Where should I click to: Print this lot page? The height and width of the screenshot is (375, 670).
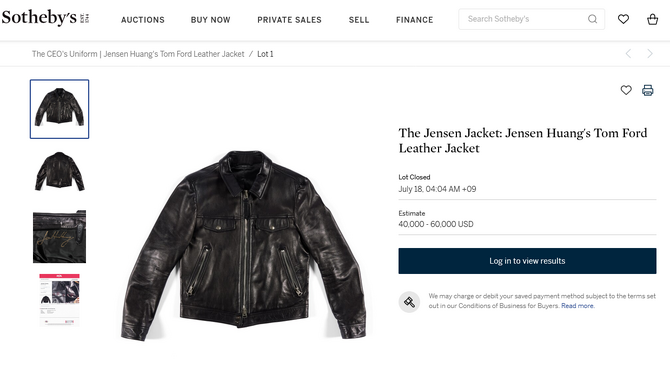tap(648, 90)
